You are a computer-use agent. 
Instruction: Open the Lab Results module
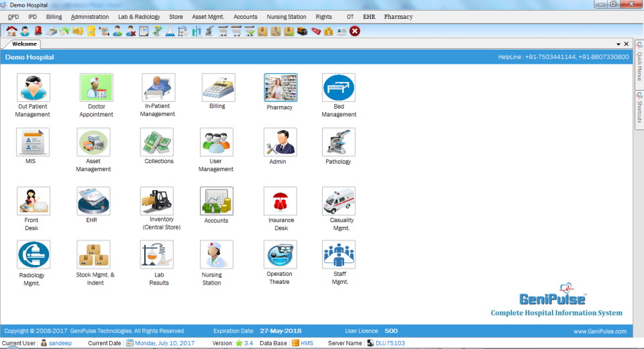(x=157, y=254)
